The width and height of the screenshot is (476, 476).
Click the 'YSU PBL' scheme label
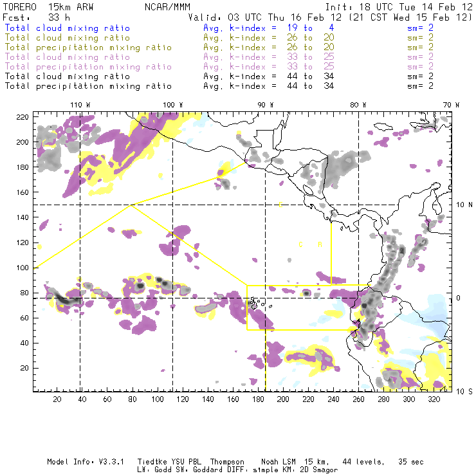click(x=186, y=462)
